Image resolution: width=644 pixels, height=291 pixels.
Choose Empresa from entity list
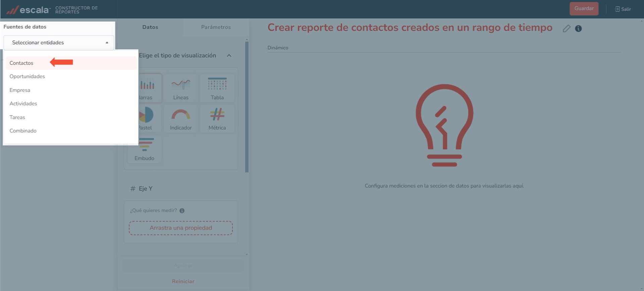click(x=71, y=90)
